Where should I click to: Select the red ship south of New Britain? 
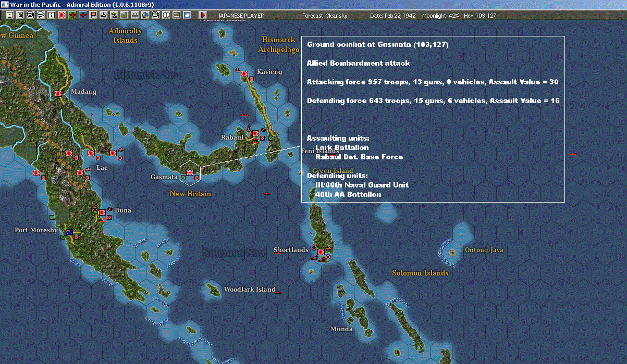click(267, 194)
